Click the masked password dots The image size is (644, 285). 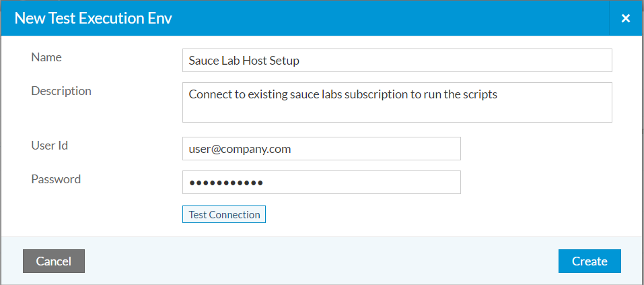226,183
